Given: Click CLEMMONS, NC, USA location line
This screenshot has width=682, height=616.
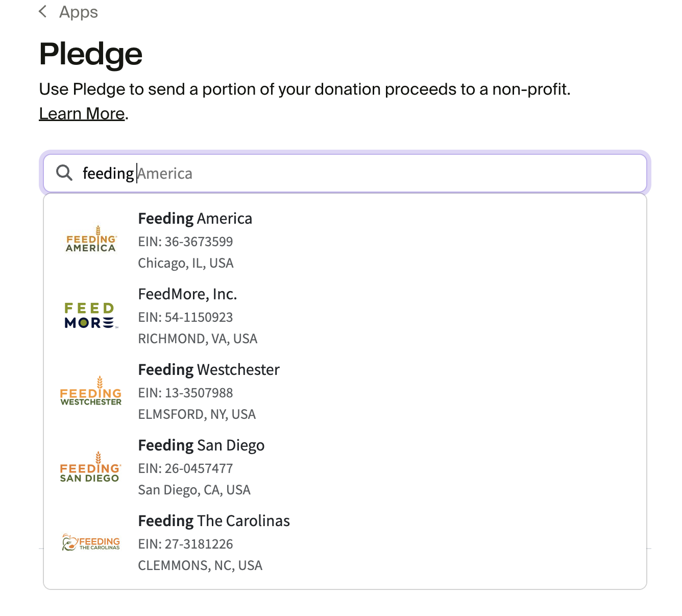Looking at the screenshot, I should pos(200,565).
